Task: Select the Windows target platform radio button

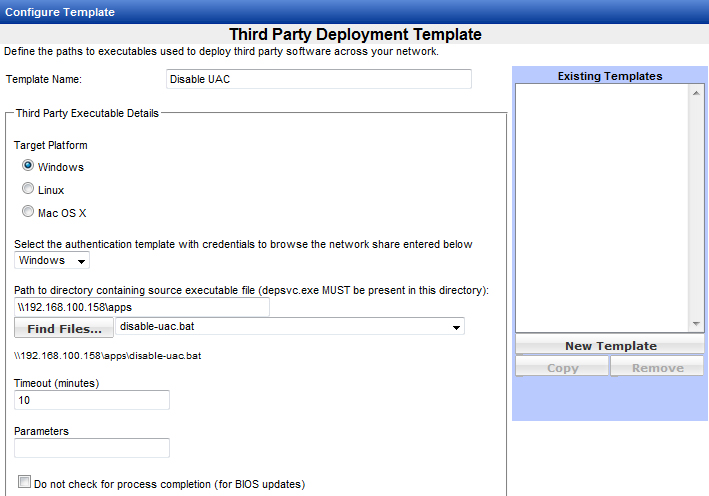Action: [x=29, y=166]
